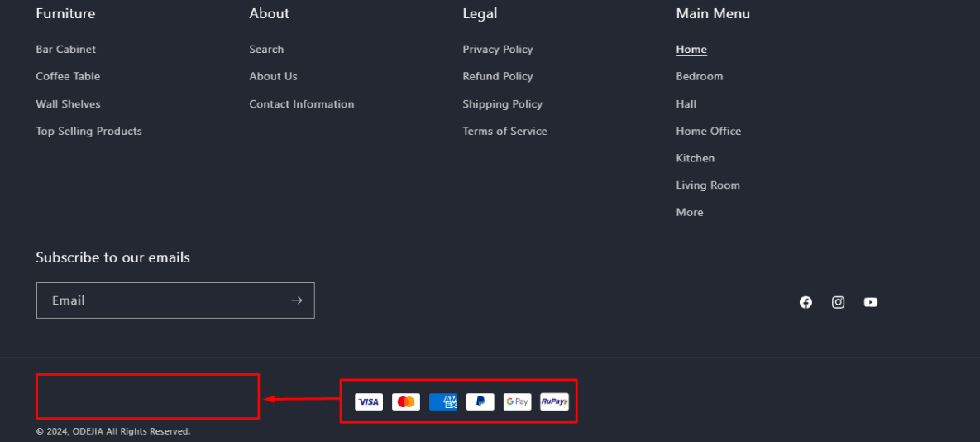Click the RuPay payment icon
Viewport: 980px width, 442px height.
[x=554, y=402]
